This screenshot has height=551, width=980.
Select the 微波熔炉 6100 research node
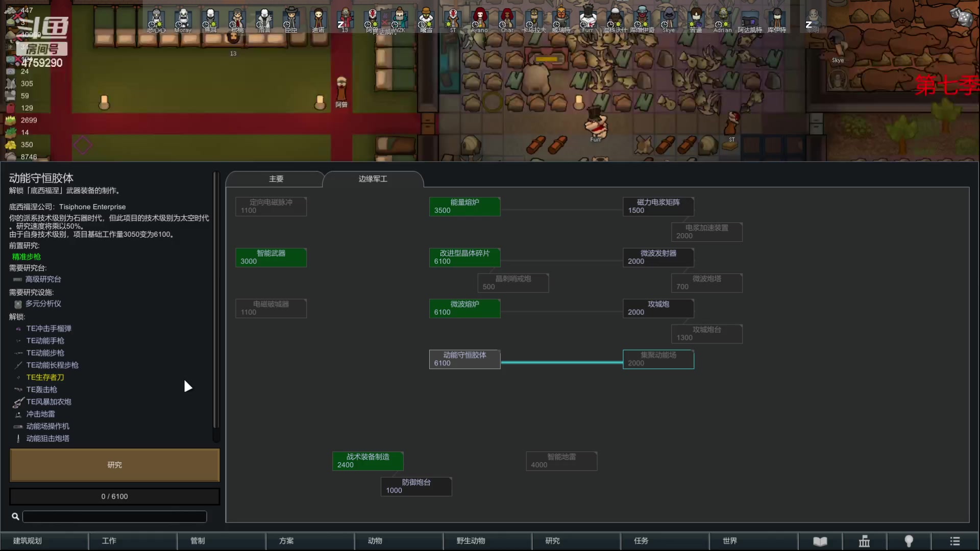(x=464, y=309)
